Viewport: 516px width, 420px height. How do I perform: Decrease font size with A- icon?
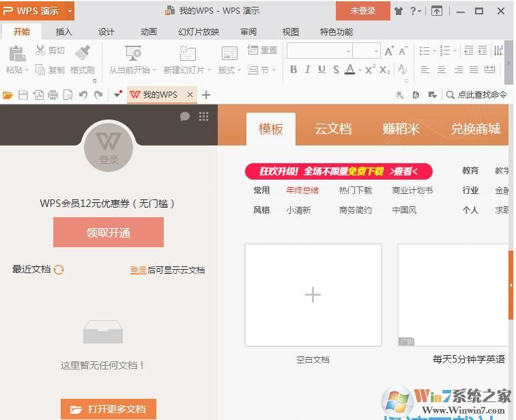(403, 51)
